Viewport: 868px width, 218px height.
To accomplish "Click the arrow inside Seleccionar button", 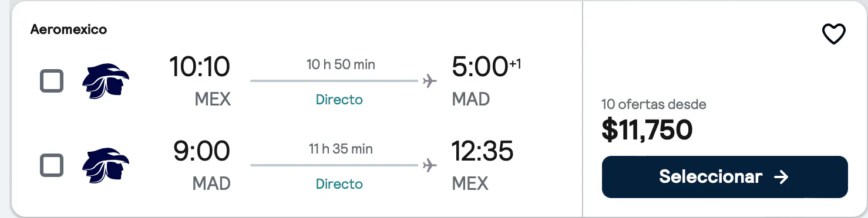I will coord(781,176).
